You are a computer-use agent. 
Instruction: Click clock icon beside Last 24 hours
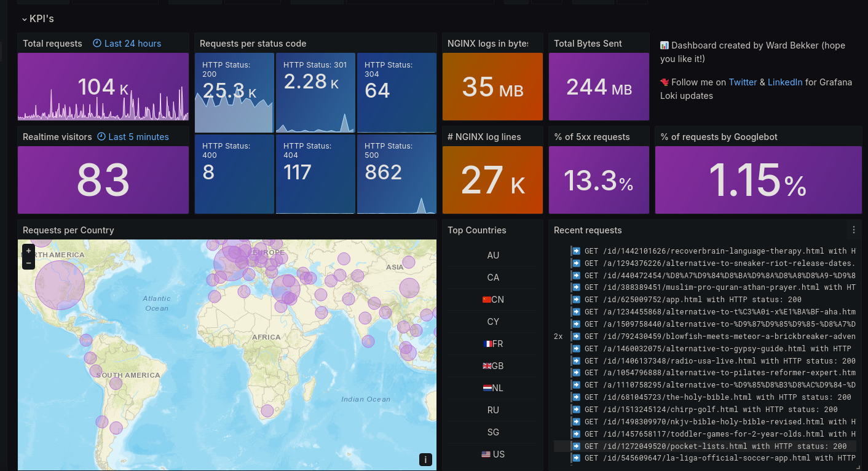point(97,44)
